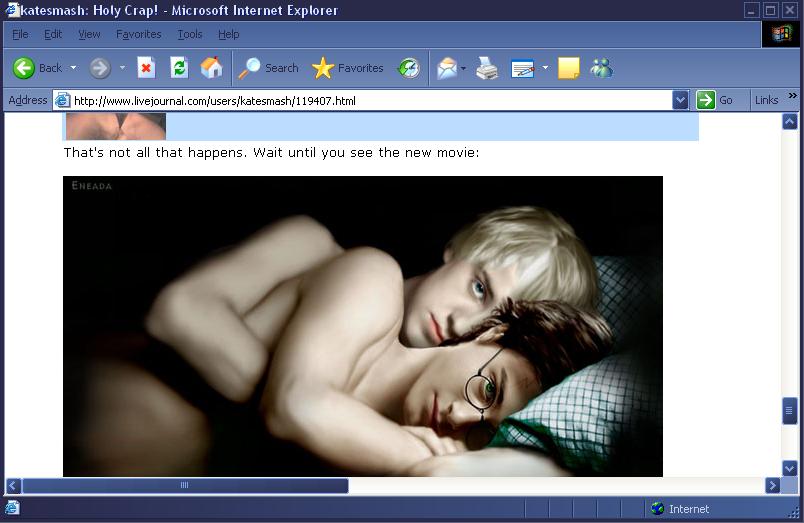Expand the Edit icon dropdown arrow
804x523 pixels.
(545, 68)
